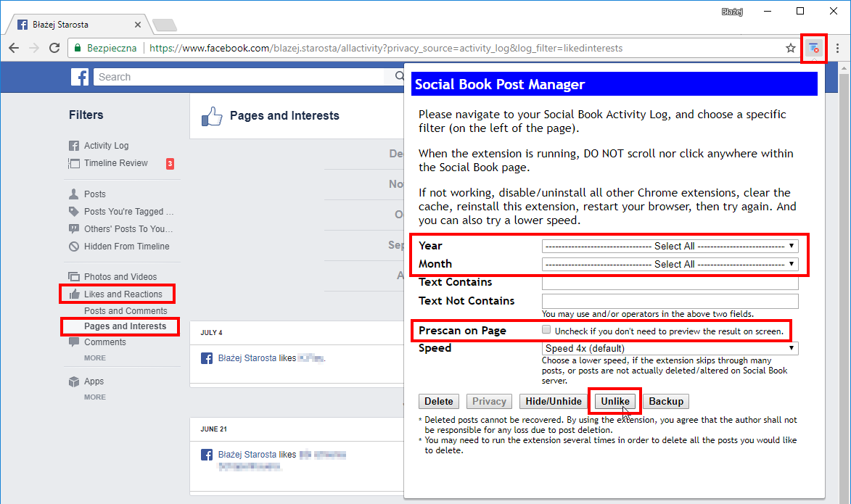
Task: Click the Facebook search magnifier icon
Action: pos(400,76)
